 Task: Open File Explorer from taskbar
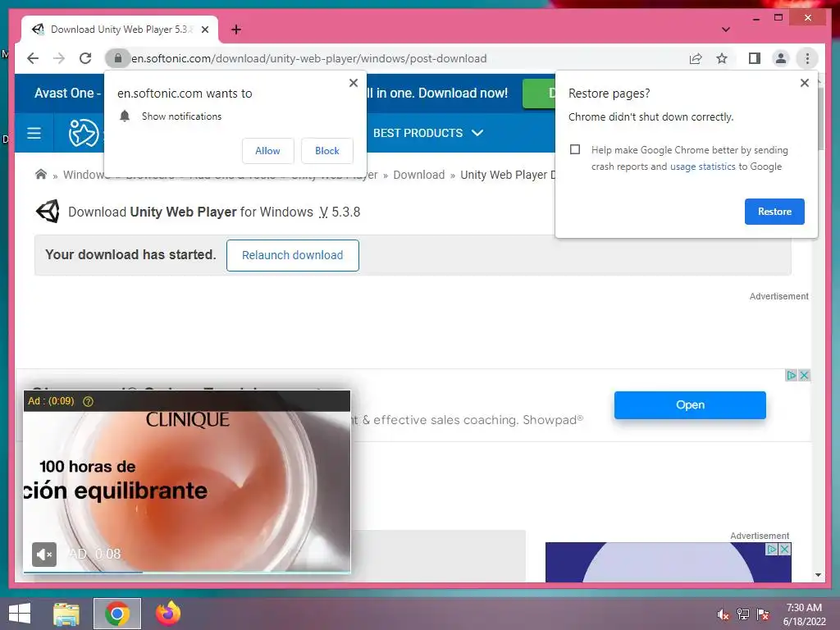coord(66,614)
